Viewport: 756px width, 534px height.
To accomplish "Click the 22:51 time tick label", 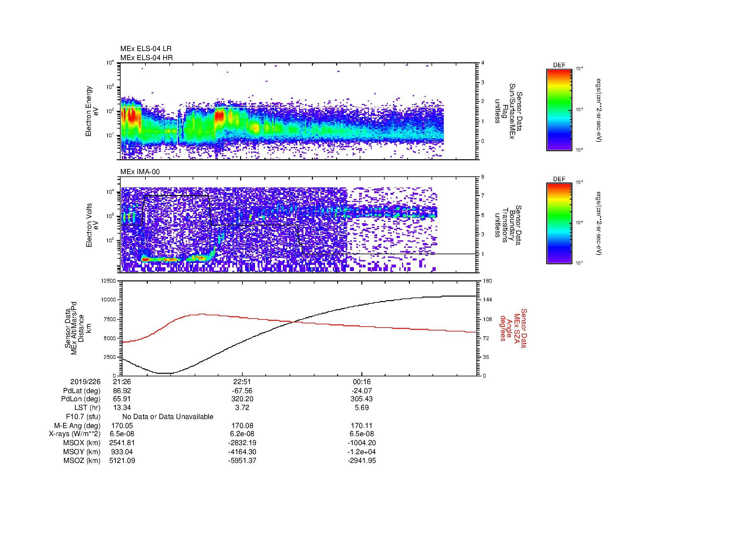I will point(242,382).
